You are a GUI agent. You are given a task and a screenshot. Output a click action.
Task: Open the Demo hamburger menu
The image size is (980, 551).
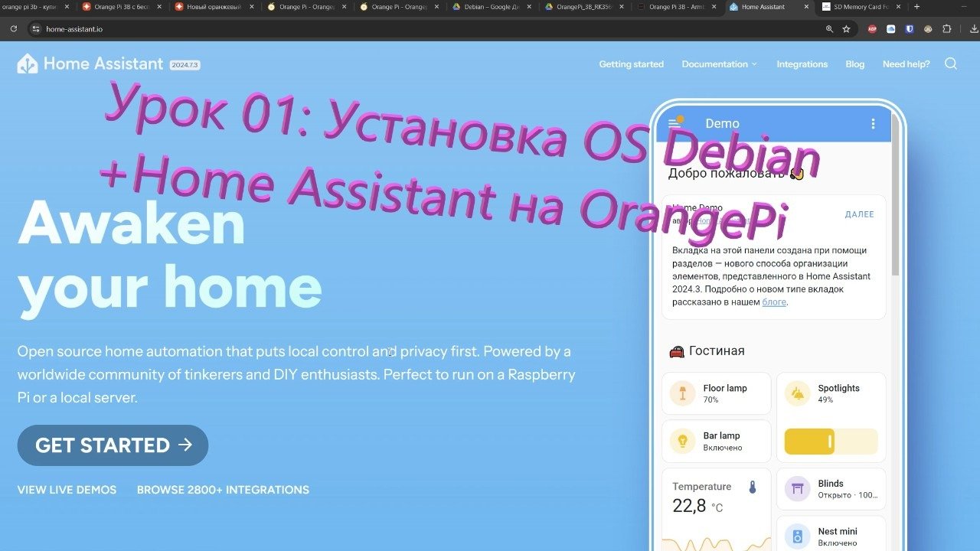point(675,123)
